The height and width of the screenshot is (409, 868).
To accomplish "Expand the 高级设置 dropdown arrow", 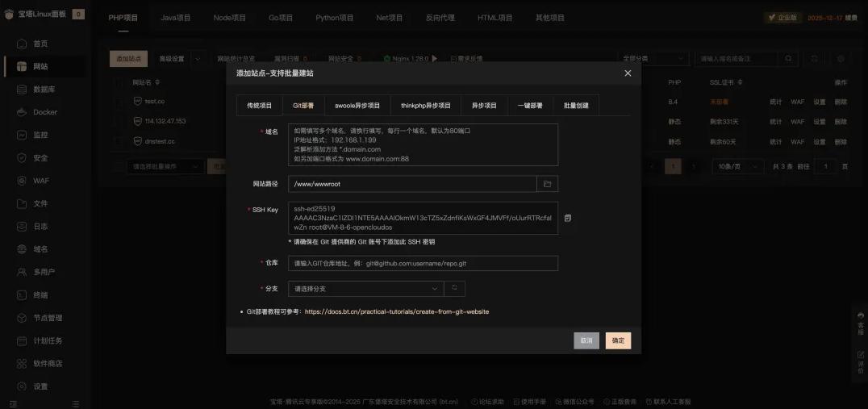I will 198,58.
